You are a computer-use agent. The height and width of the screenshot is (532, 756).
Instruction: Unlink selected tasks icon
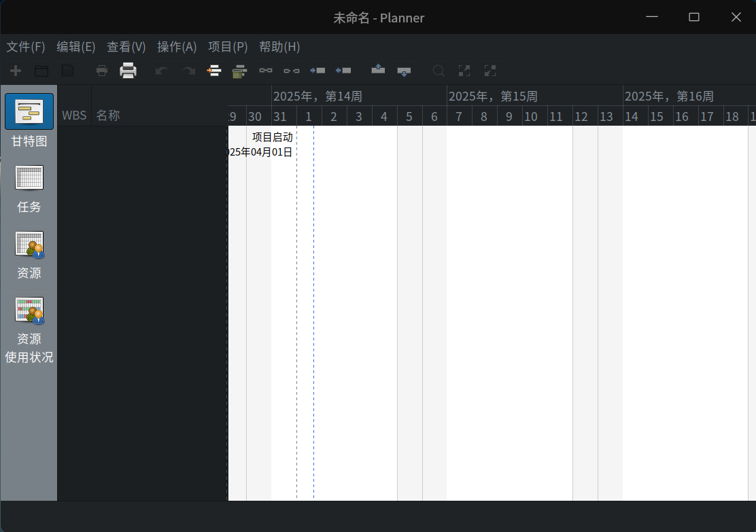tap(291, 71)
